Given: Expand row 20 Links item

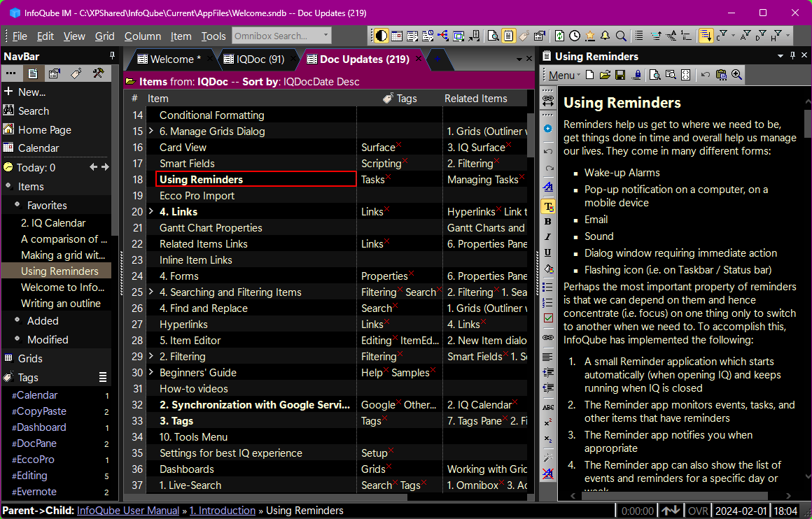Looking at the screenshot, I should click(x=151, y=211).
